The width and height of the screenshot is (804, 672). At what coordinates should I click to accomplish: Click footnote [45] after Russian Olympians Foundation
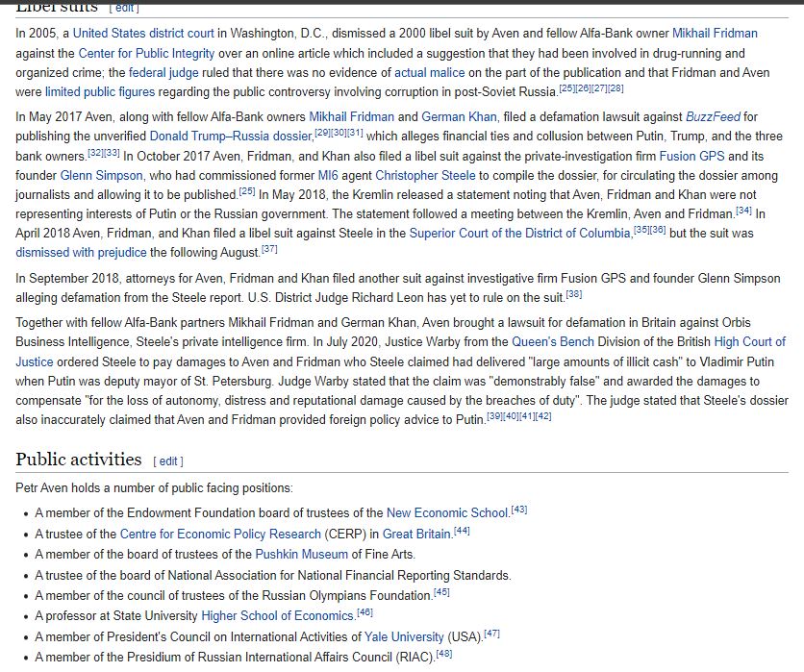441,592
